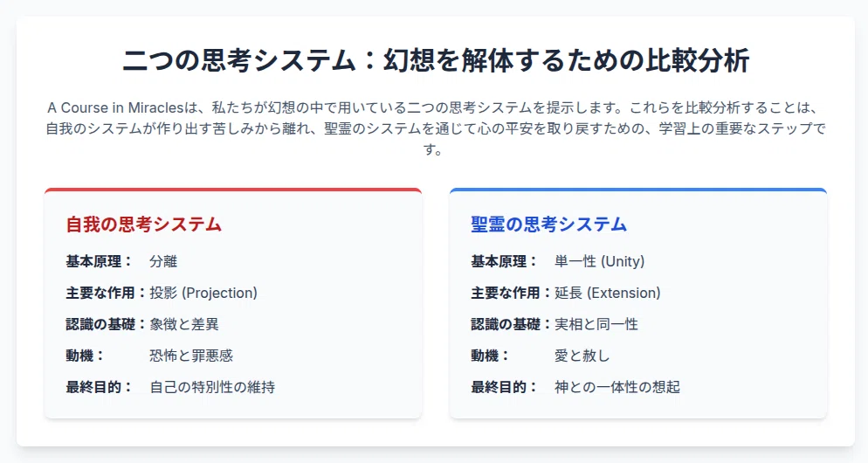Click the 象徴と差異 text

pyautogui.click(x=183, y=324)
